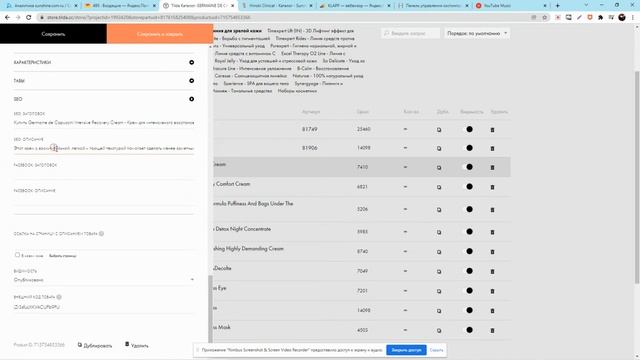The height and width of the screenshot is (360, 640).
Task: Go back in browser history
Action: point(7,18)
